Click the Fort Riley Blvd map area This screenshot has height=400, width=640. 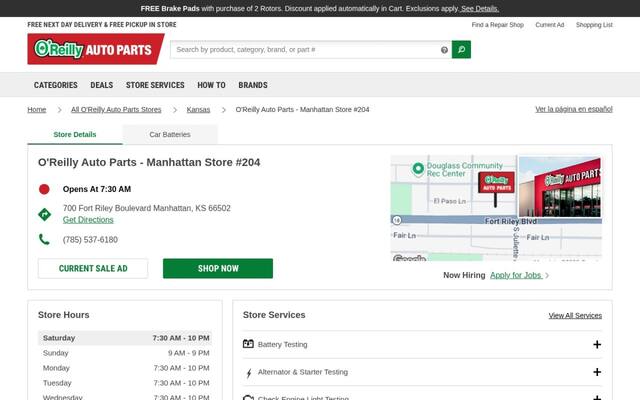[x=511, y=221]
